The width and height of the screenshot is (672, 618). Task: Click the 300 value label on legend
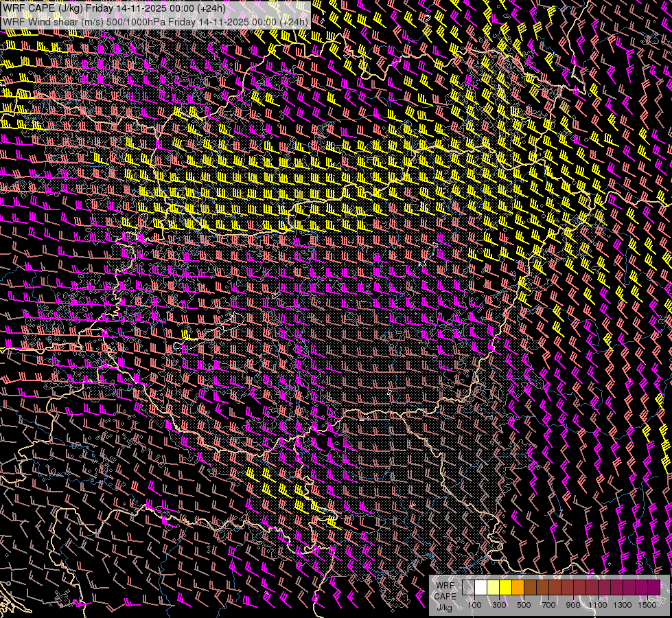[x=499, y=605]
